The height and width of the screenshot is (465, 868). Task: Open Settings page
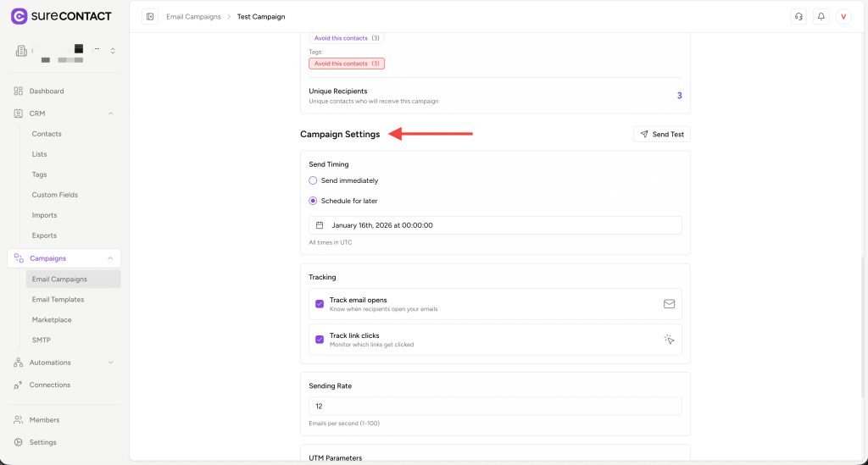click(x=42, y=442)
